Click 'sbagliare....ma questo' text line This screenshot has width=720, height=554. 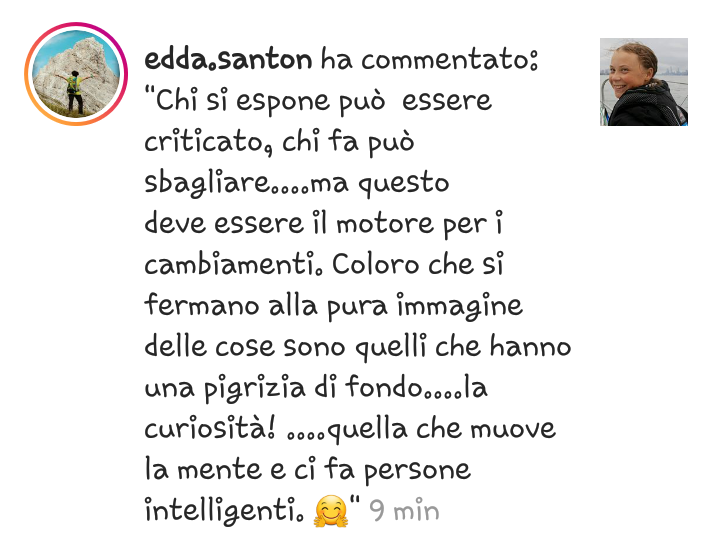[297, 183]
